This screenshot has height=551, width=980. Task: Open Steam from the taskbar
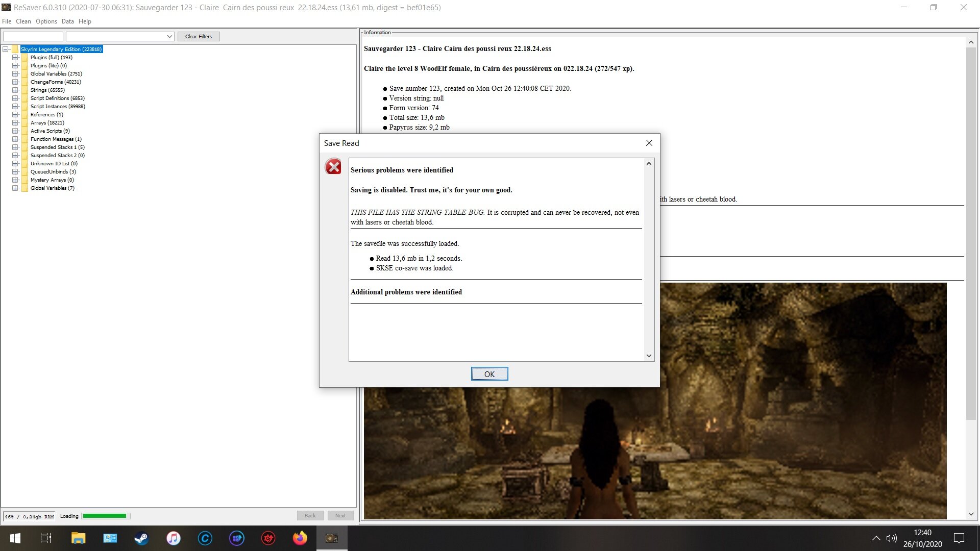(x=141, y=538)
